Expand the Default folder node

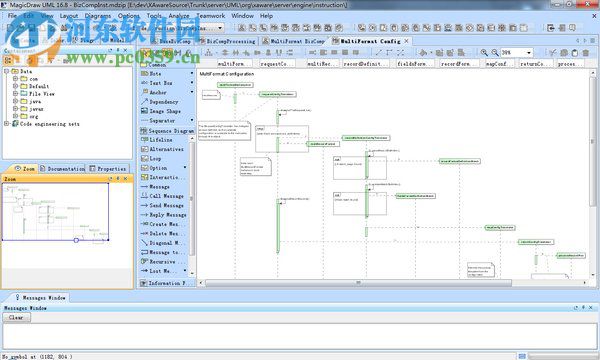click(16, 86)
